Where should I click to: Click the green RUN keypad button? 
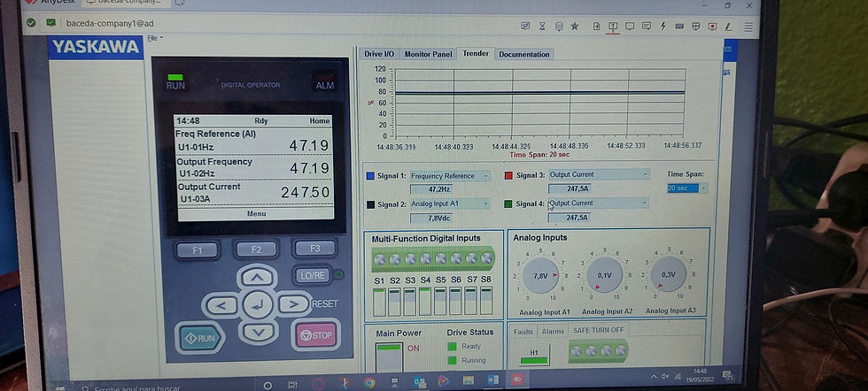(x=200, y=337)
